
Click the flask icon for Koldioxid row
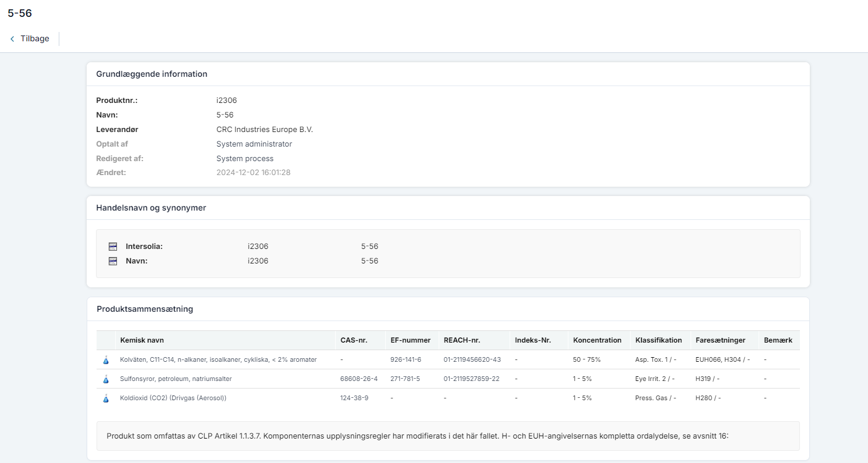click(x=106, y=398)
